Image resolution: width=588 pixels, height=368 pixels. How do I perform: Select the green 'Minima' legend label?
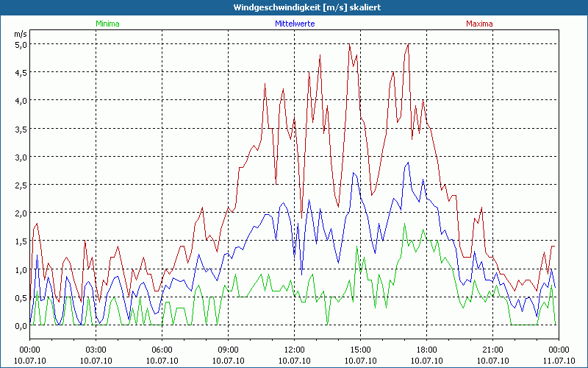(107, 24)
